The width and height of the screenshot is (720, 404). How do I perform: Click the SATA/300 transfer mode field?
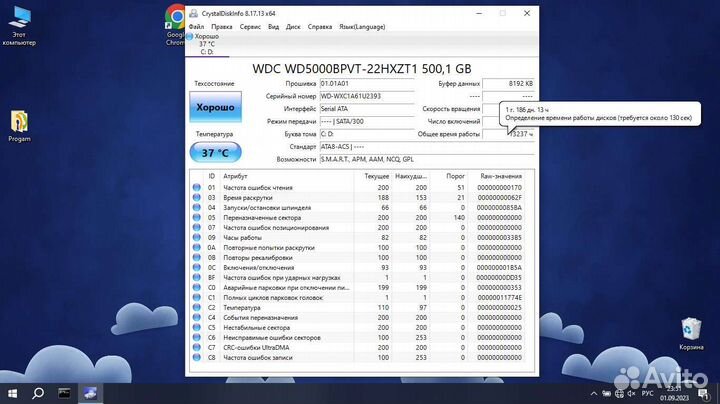pos(367,122)
